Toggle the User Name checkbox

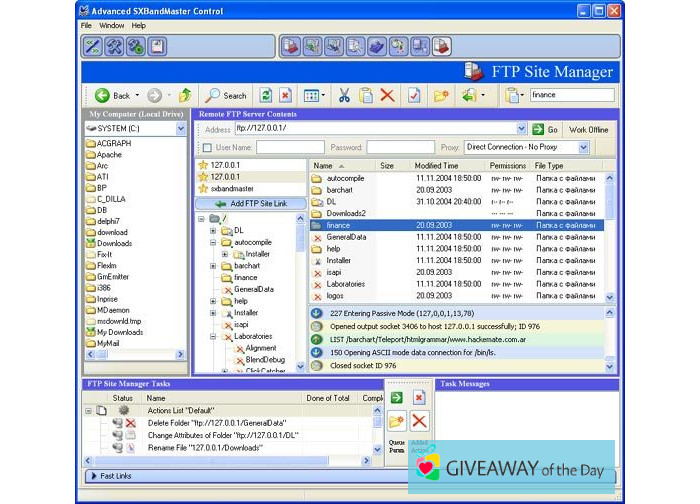(x=207, y=148)
